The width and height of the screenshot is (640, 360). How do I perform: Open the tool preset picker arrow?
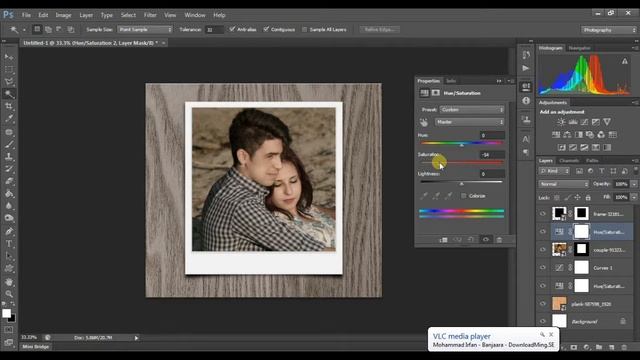point(24,30)
